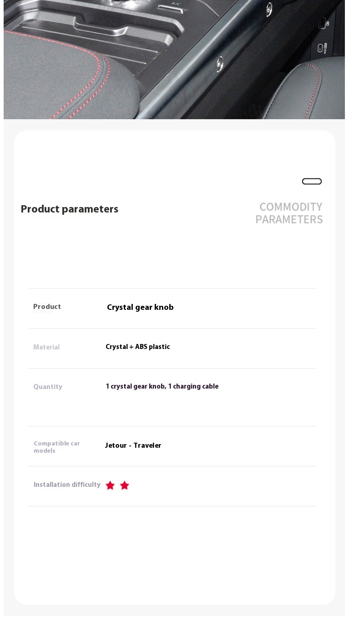This screenshot has height=637, width=364.
Task: Click the lower USB port symbol on the console
Action: [x=321, y=47]
